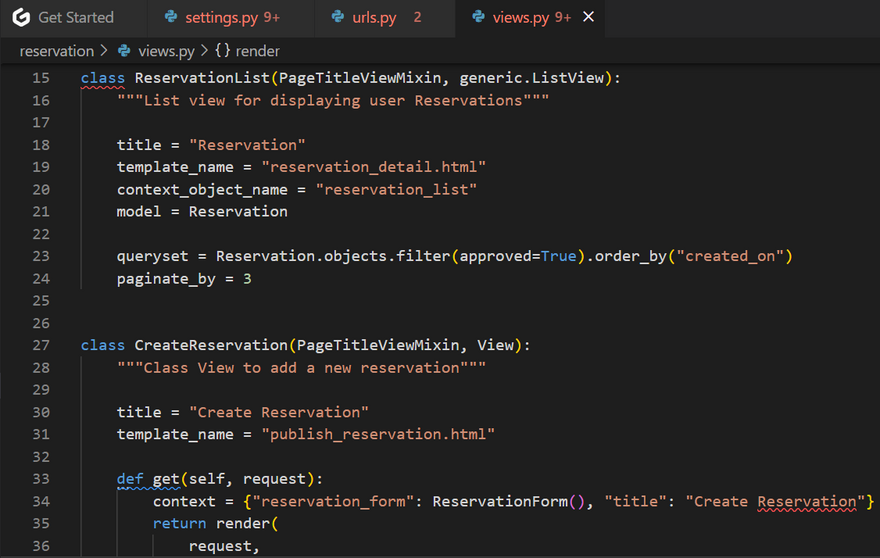The image size is (880, 558).
Task: Open the Get Started tab
Action: click(x=75, y=17)
